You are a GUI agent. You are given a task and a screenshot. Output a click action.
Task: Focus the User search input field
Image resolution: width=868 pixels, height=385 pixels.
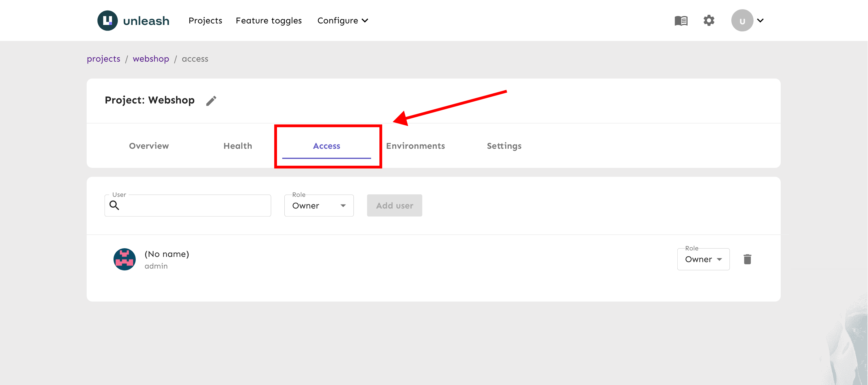[196, 205]
